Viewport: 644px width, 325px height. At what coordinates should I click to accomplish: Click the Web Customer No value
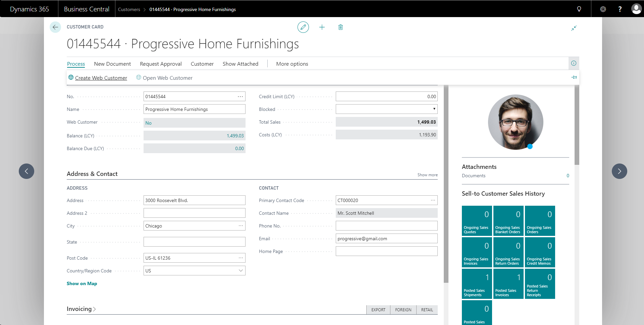click(149, 123)
